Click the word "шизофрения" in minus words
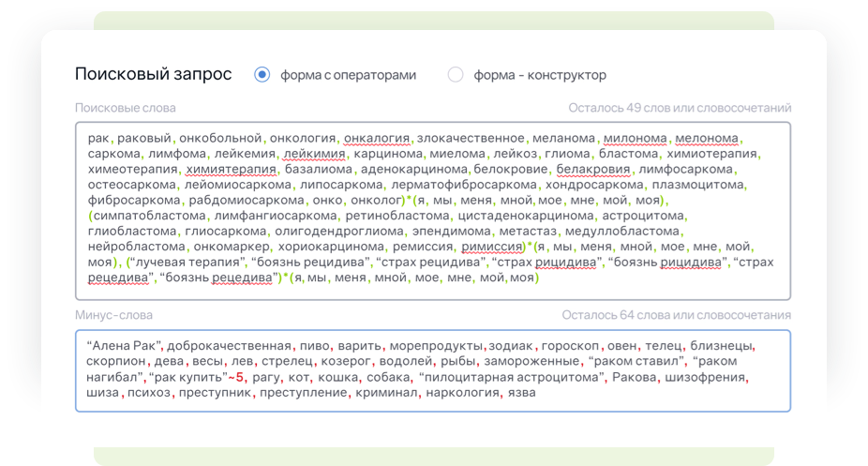 point(705,377)
